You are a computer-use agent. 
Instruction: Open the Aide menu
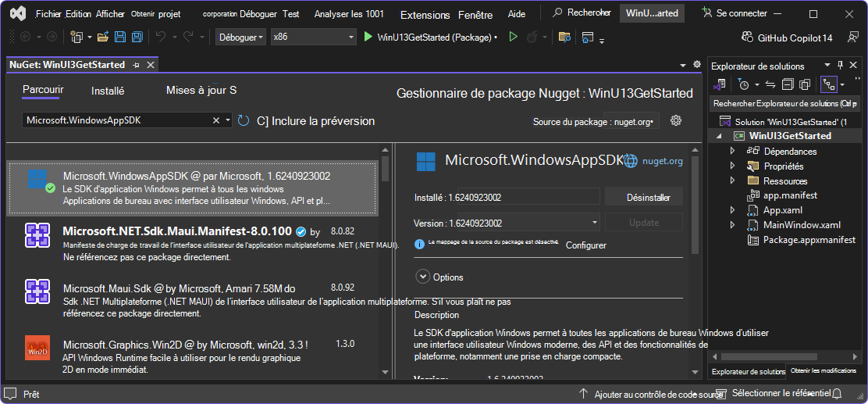tap(517, 14)
